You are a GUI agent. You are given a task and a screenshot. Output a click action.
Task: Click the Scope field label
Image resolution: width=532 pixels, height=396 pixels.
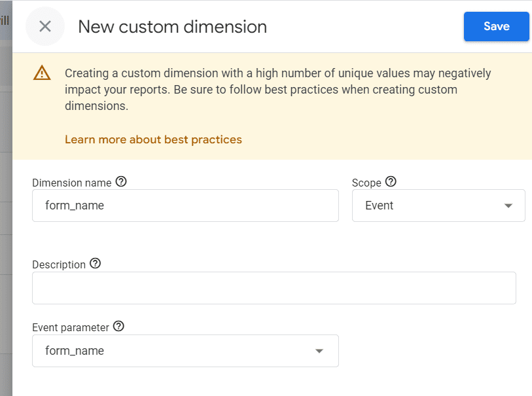click(366, 183)
